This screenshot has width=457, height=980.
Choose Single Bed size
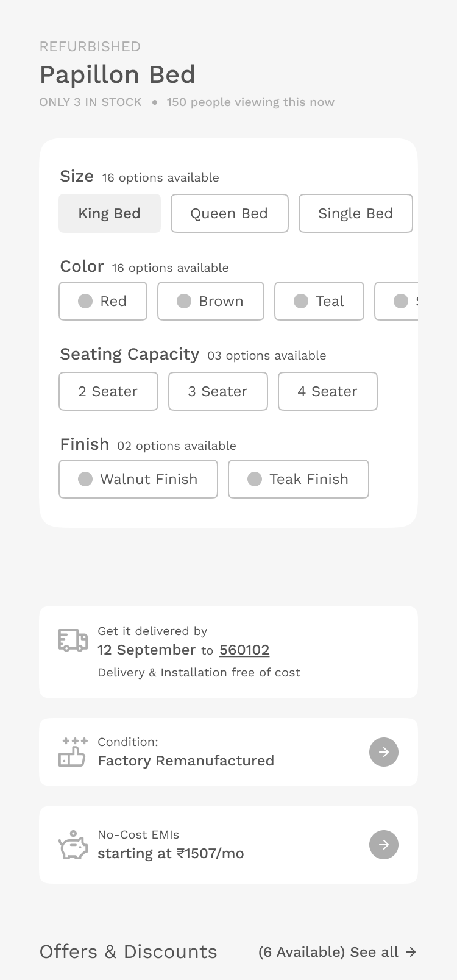355,213
